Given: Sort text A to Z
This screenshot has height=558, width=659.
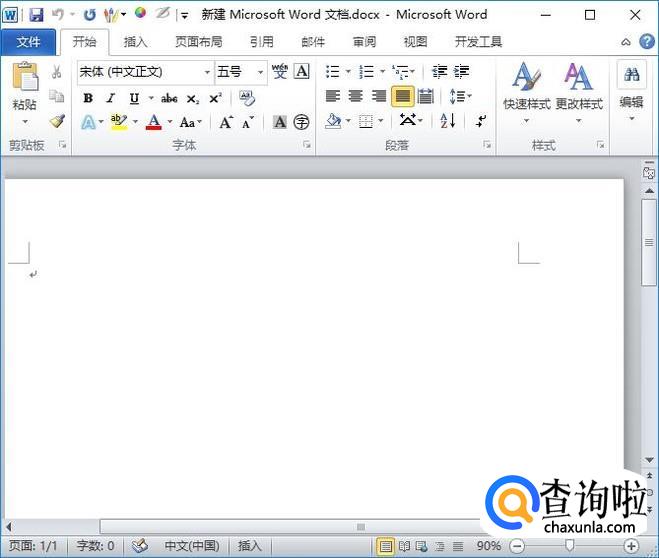Looking at the screenshot, I should [448, 121].
